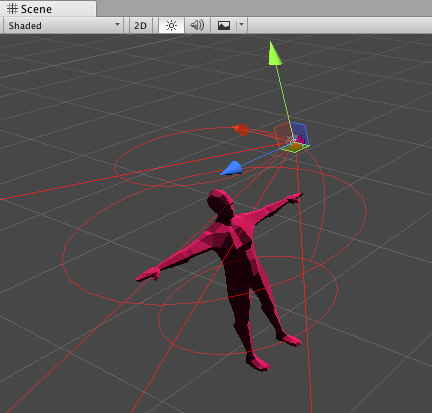Click the small arrow beside Shaded label

pos(117,25)
